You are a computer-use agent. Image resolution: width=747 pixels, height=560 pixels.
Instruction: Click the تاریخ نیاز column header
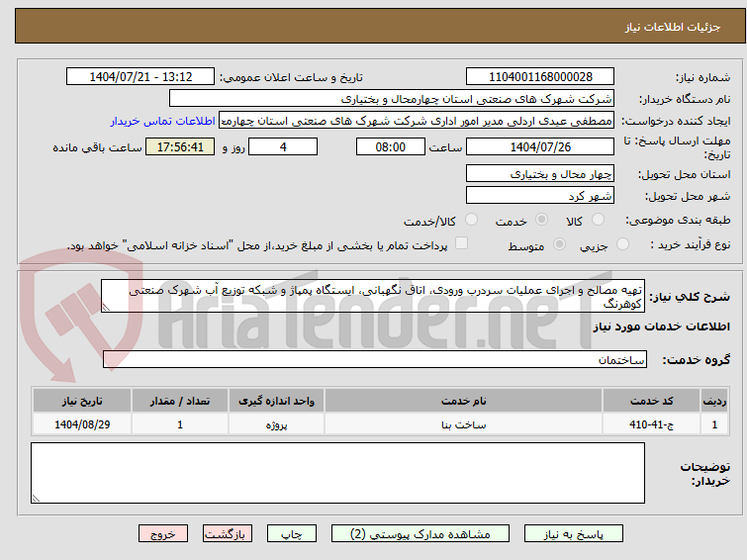82,401
